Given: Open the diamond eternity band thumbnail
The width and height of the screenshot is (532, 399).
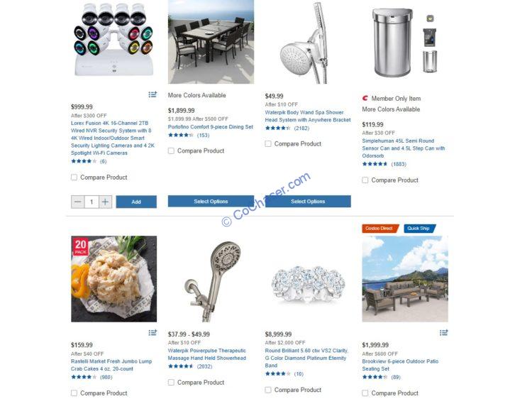Looking at the screenshot, I should coord(308,279).
